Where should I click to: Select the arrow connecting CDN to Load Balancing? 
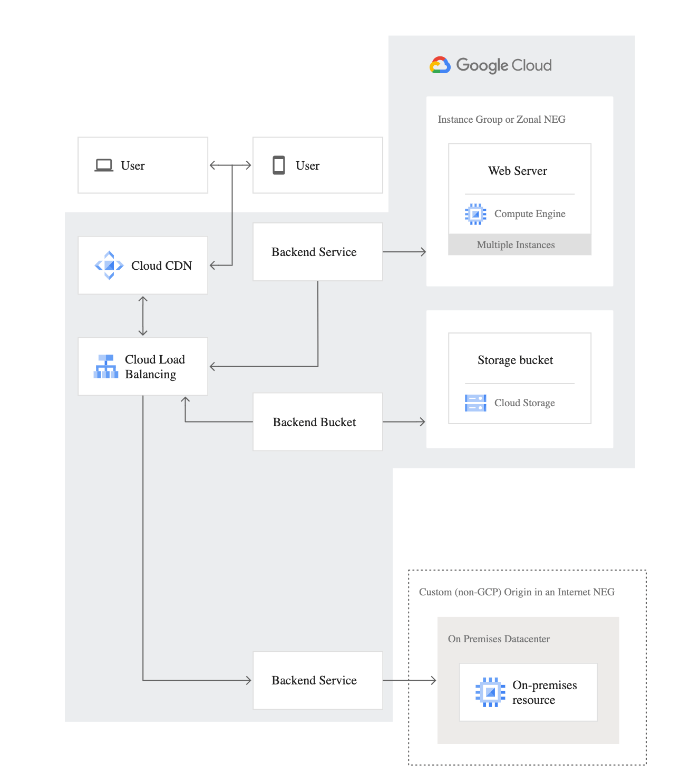(142, 315)
